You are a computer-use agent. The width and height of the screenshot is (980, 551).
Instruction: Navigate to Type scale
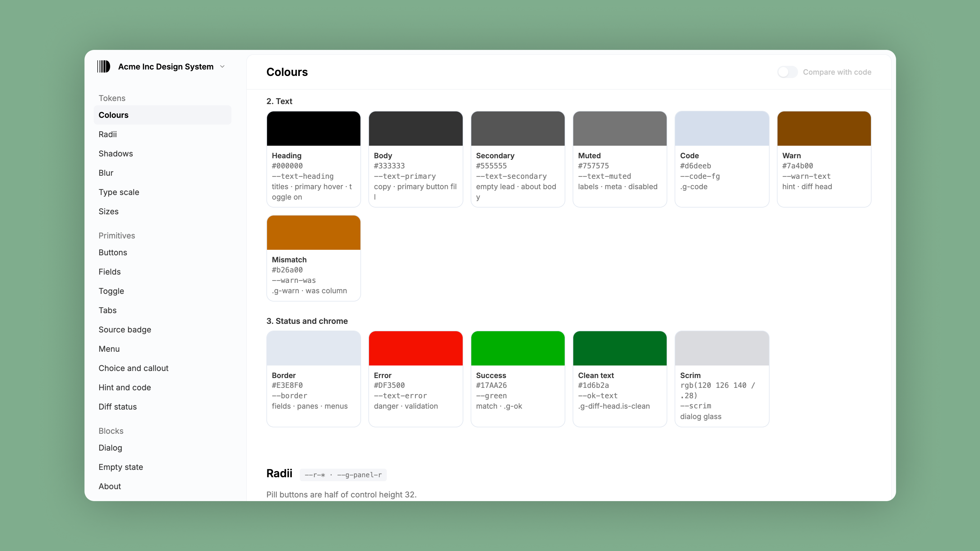pos(162,192)
